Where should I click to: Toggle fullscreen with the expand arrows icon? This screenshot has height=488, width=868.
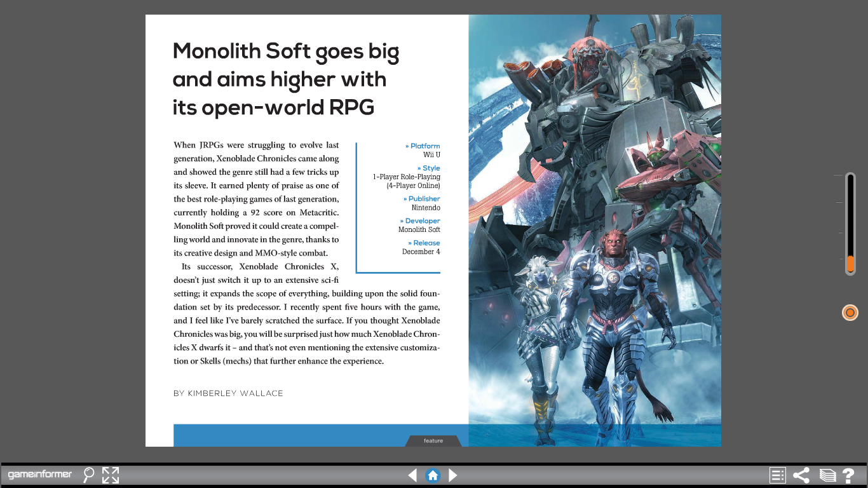[x=111, y=475]
